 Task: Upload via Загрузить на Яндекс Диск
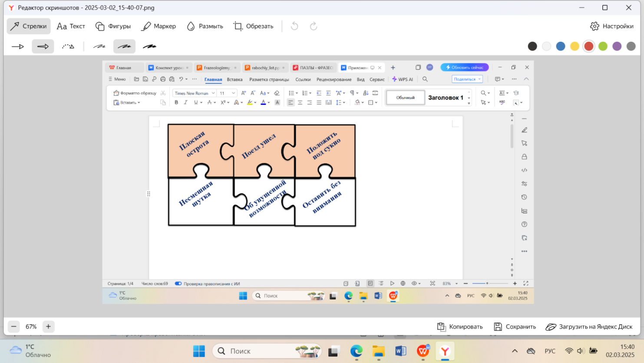[589, 326]
